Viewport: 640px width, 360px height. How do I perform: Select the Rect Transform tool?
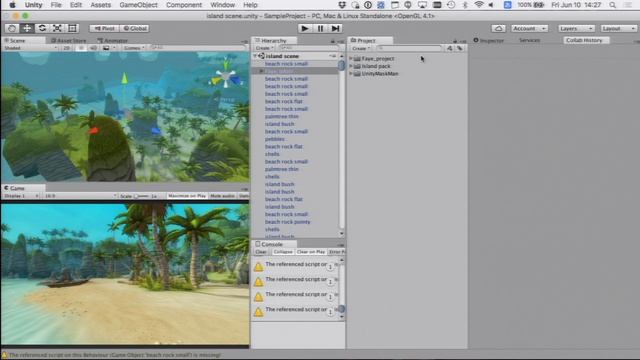coord(72,28)
